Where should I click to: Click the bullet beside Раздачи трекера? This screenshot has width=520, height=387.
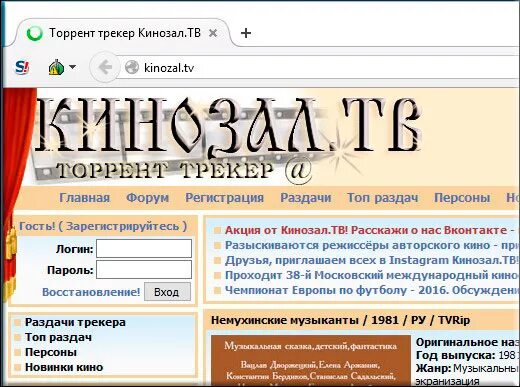pyautogui.click(x=17, y=323)
